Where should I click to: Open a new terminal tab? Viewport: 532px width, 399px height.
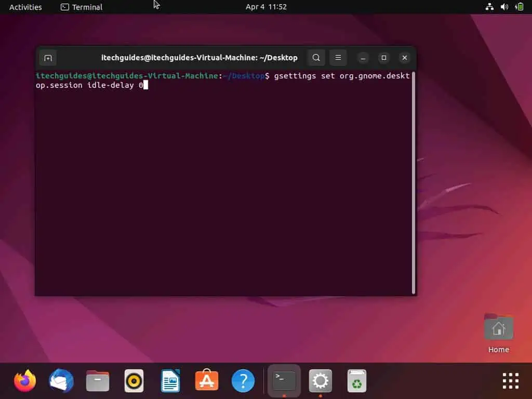point(47,58)
